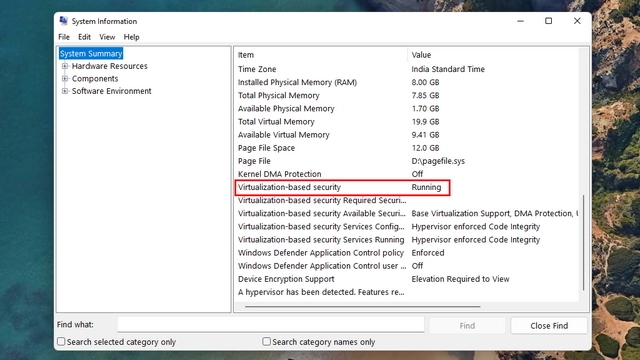Select A hypervisor has been detected row
640x360 pixels.
pos(407,292)
